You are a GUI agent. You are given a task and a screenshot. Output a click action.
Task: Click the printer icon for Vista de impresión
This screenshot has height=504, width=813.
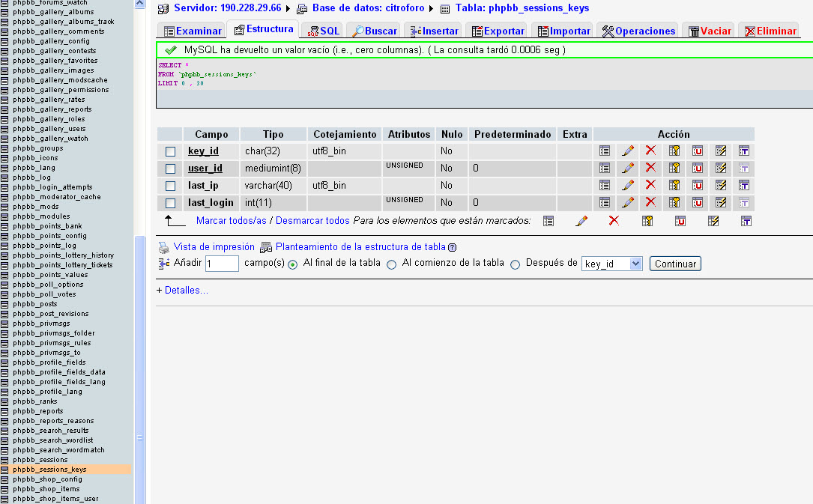(x=163, y=247)
